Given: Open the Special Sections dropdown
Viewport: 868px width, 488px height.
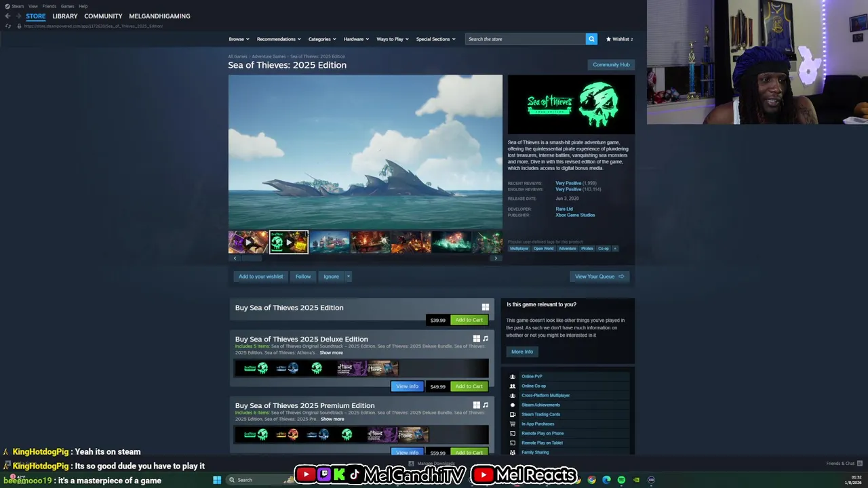Looking at the screenshot, I should 435,39.
